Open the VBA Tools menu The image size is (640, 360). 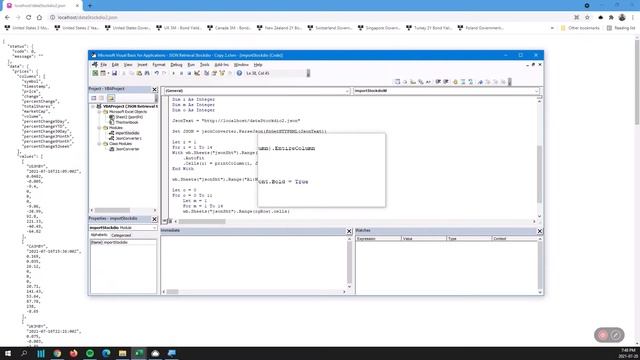coord(204,64)
